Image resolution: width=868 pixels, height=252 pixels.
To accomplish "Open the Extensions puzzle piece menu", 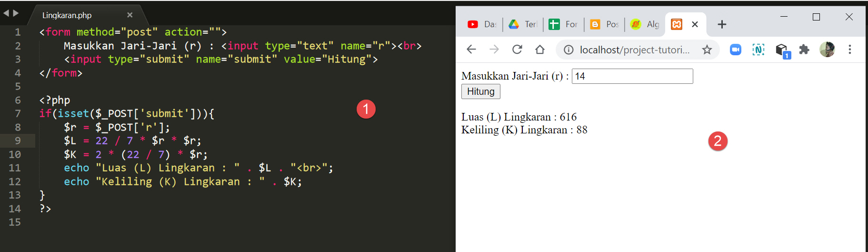I will tap(804, 50).
